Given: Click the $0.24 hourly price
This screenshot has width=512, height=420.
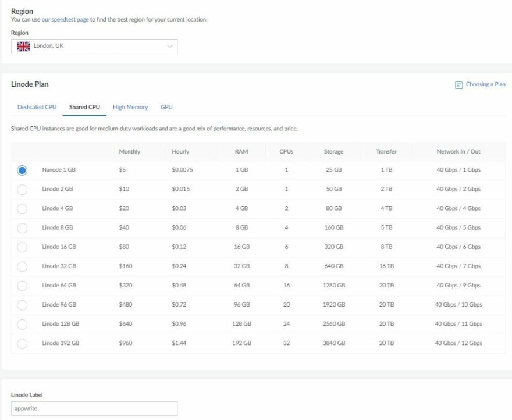Looking at the screenshot, I should click(x=179, y=266).
